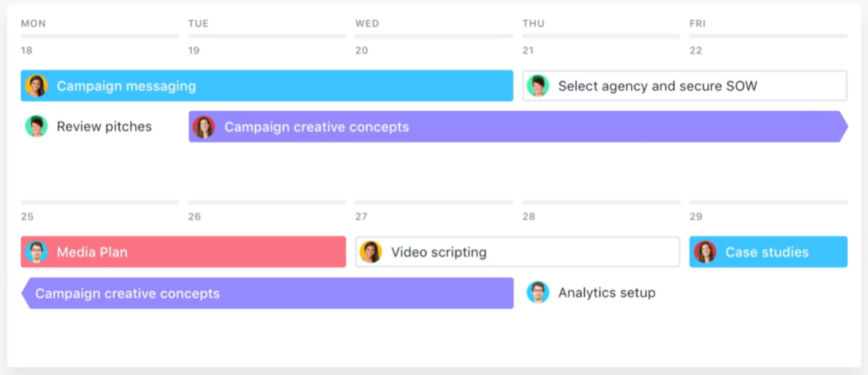The width and height of the screenshot is (868, 375).
Task: Click the day 27 date cell
Action: pyautogui.click(x=362, y=217)
